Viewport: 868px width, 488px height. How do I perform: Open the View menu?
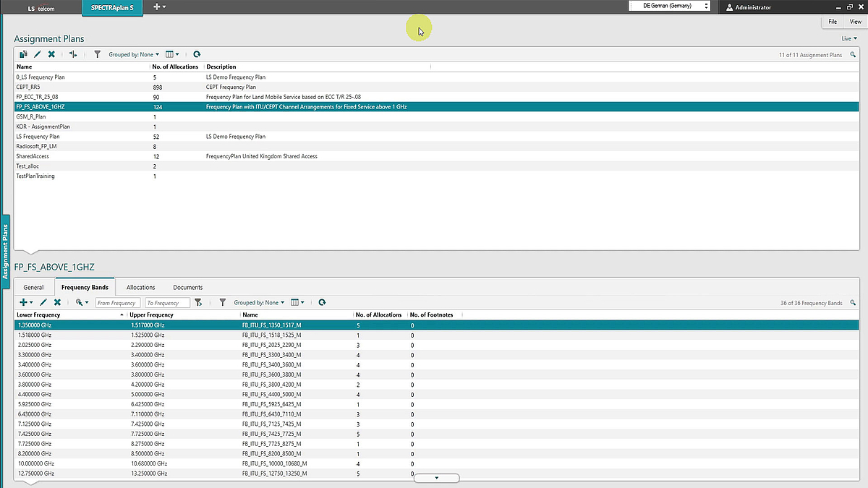[855, 22]
